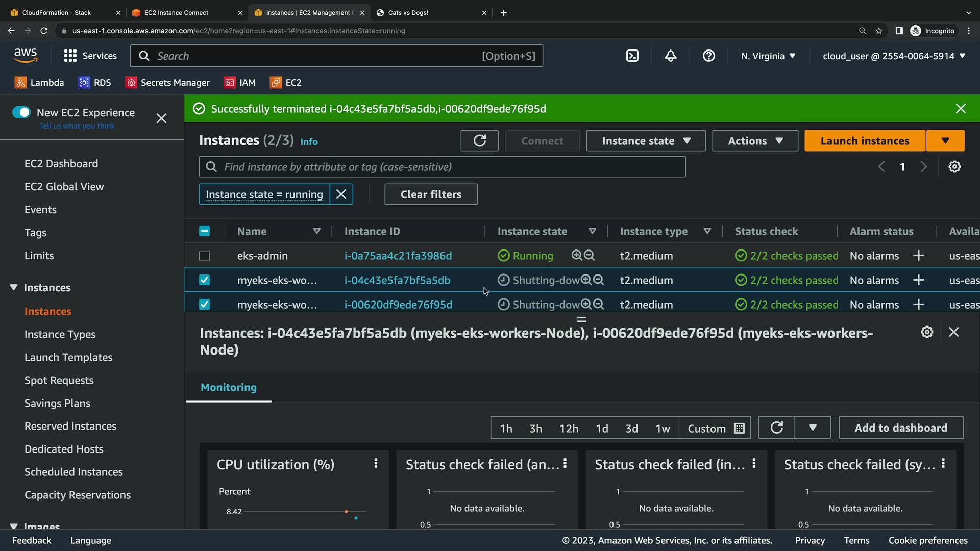Open CPU utilization widget menu
The height and width of the screenshot is (551, 980).
tap(376, 463)
